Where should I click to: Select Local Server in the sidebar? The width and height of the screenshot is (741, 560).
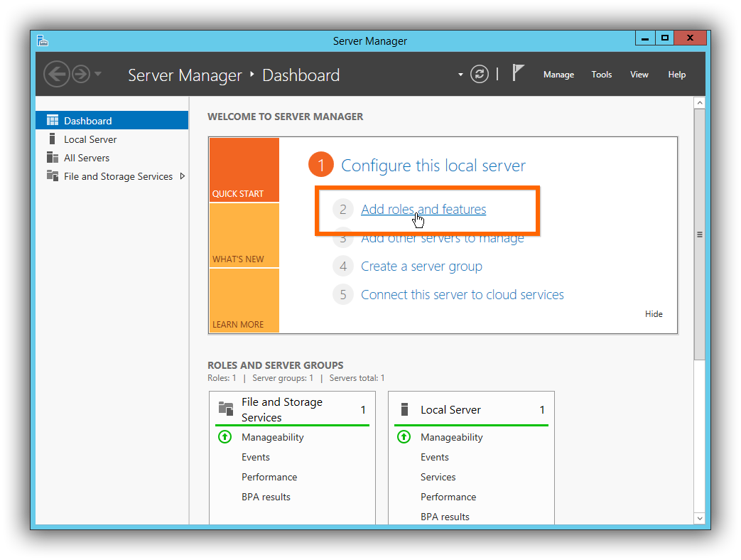[x=112, y=139]
